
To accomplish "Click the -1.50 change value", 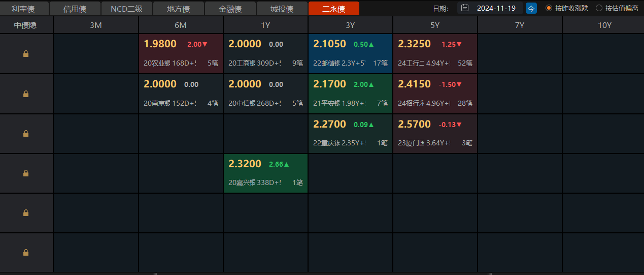I will coord(450,84).
